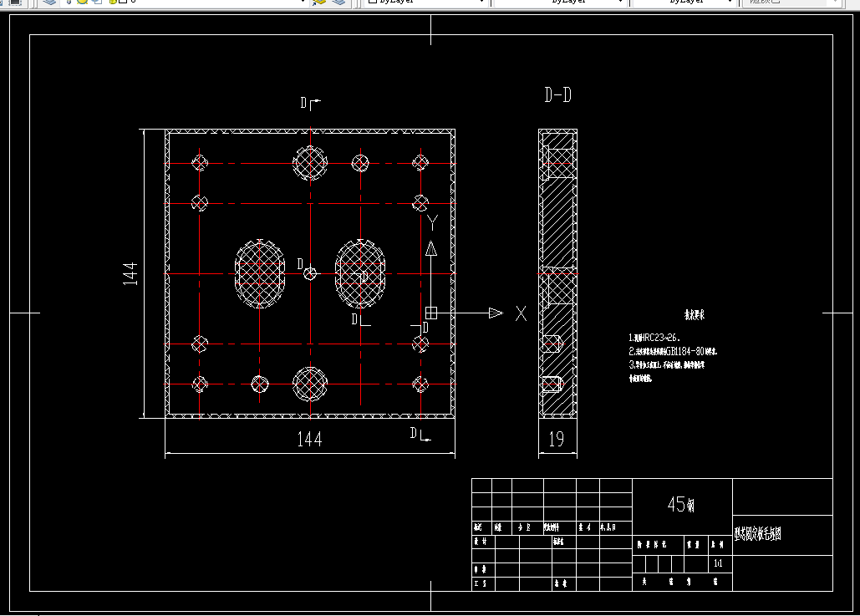The image size is (860, 616).
Task: Select the right hatched oval cavity
Action: [x=360, y=273]
